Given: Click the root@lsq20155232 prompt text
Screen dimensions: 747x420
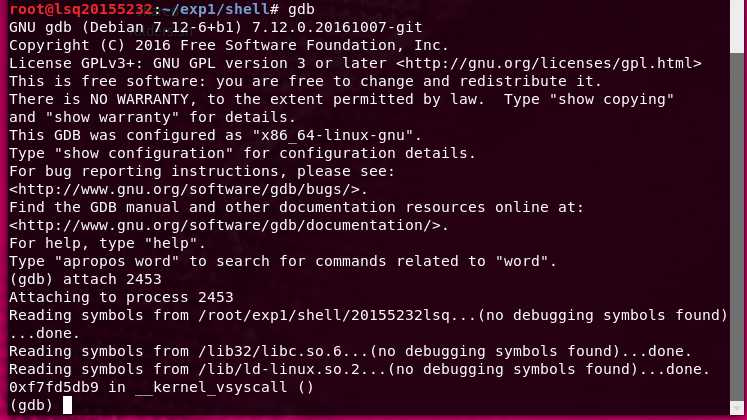Looking at the screenshot, I should [x=81, y=9].
